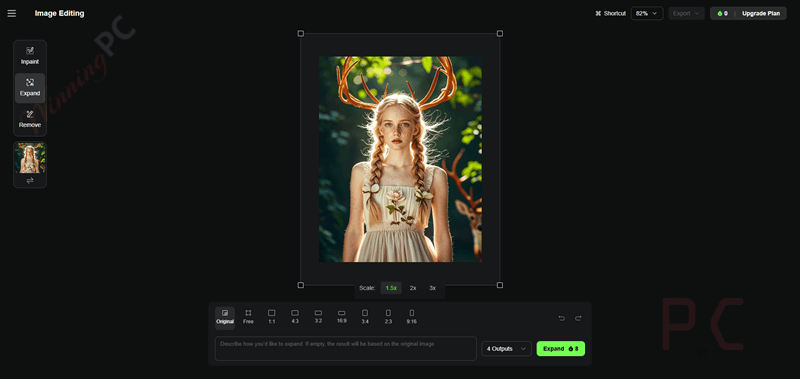This screenshot has height=379, width=800.
Task: Choose the 2:3 aspect ratio
Action: coord(388,317)
